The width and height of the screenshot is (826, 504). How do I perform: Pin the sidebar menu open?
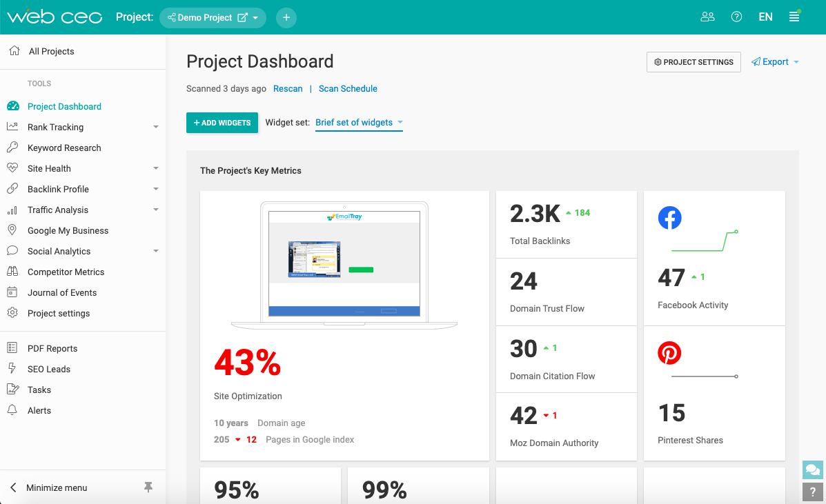pyautogui.click(x=148, y=487)
